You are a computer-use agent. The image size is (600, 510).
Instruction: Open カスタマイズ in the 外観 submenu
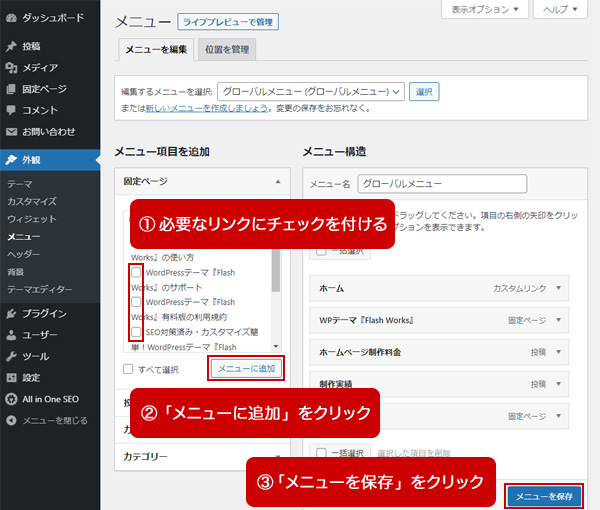(x=32, y=201)
